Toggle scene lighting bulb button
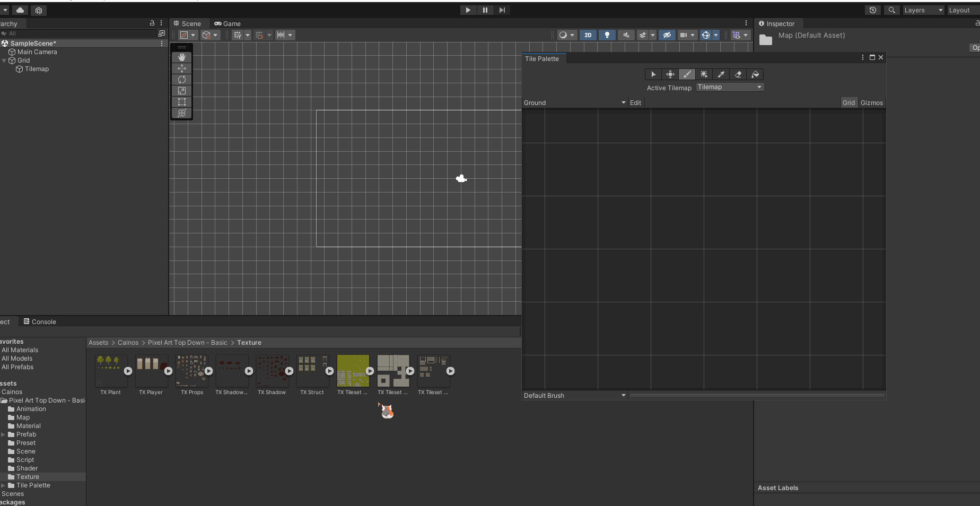Screen dimensions: 980x506 [x=607, y=35]
